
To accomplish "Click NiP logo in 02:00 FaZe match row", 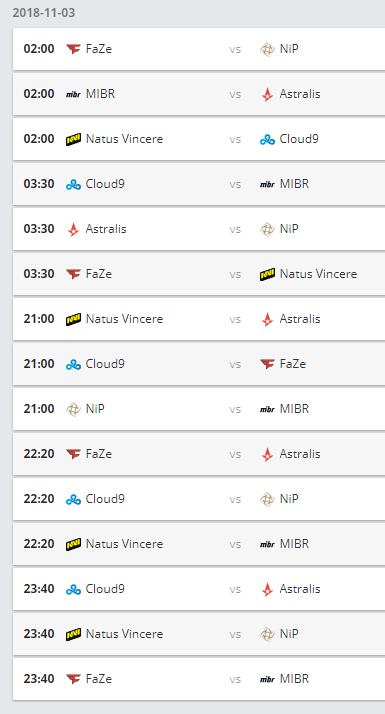I will [267, 49].
